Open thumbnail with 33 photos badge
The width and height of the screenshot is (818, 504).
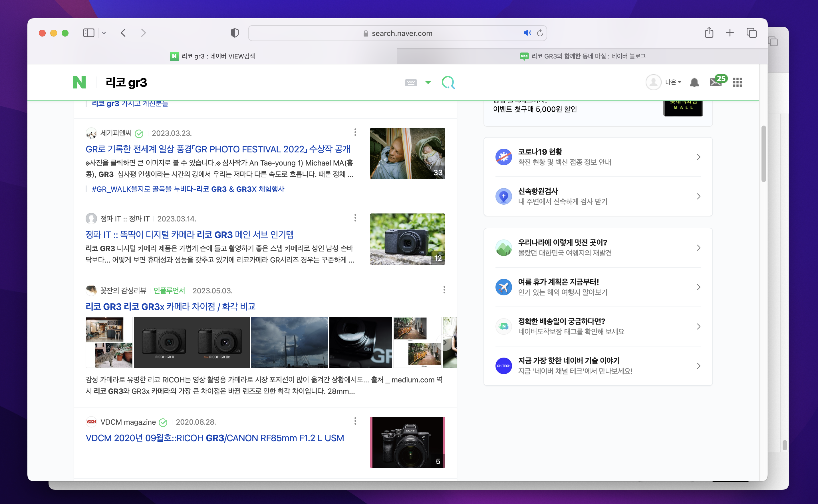click(407, 154)
